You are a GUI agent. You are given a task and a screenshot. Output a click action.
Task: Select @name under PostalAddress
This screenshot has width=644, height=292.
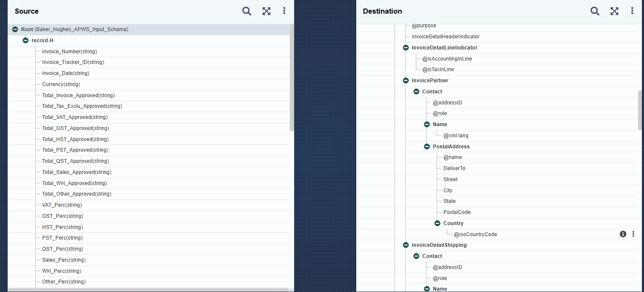452,157
